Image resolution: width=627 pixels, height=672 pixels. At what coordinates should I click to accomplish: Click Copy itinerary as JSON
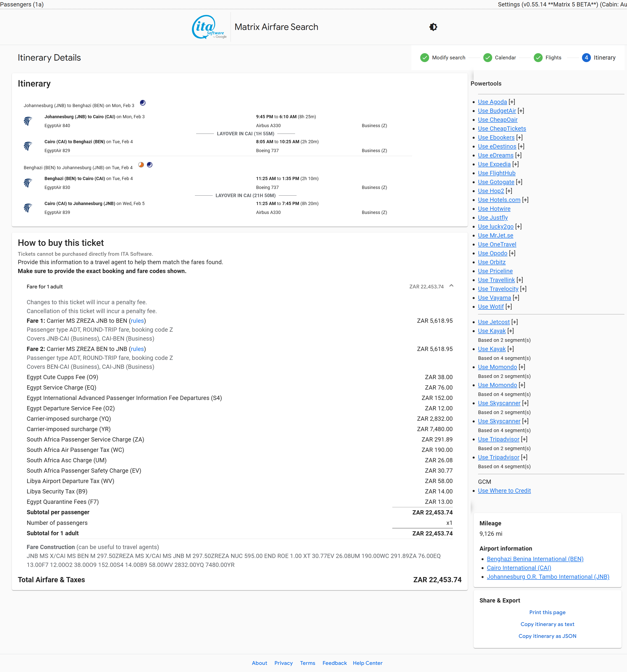pos(547,636)
